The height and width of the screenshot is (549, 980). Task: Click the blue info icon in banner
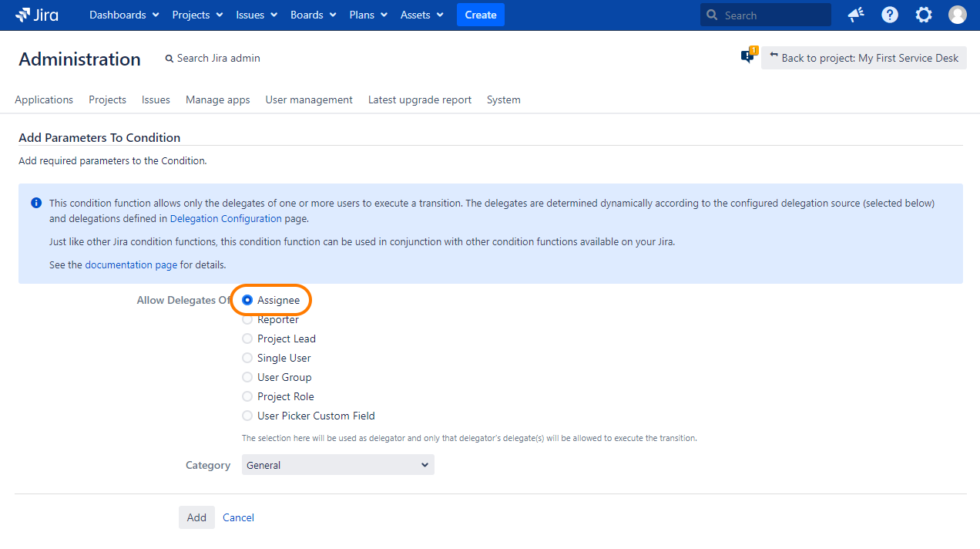pyautogui.click(x=36, y=204)
